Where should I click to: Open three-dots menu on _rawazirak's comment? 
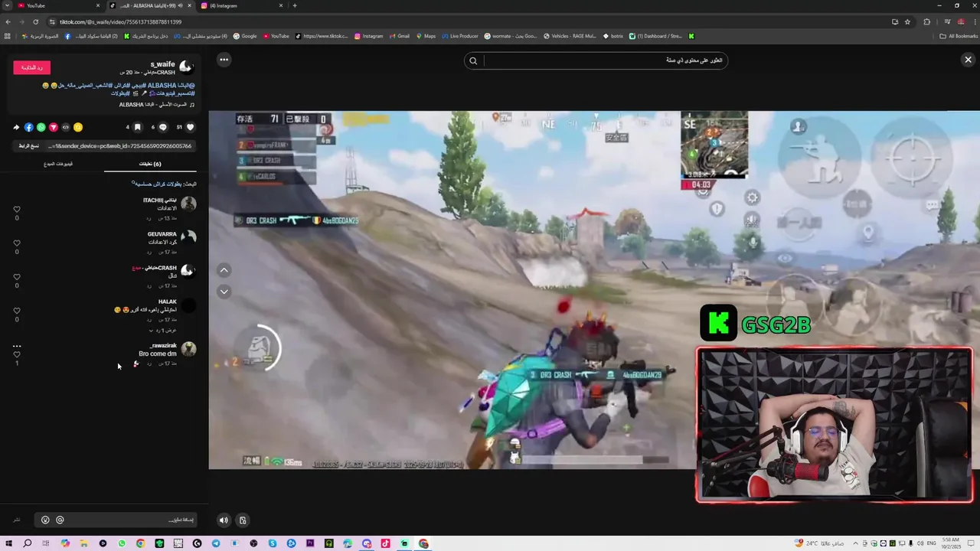pyautogui.click(x=17, y=346)
